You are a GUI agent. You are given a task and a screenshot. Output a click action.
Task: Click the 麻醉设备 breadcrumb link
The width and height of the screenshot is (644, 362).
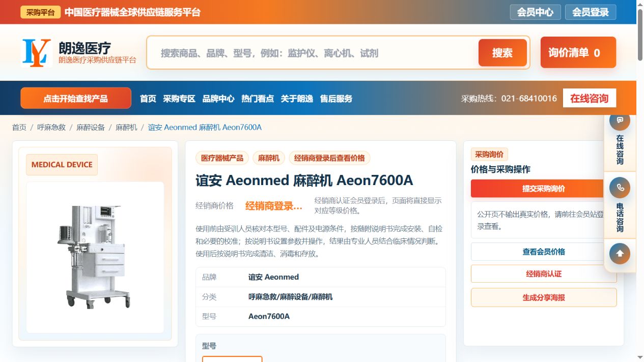91,127
